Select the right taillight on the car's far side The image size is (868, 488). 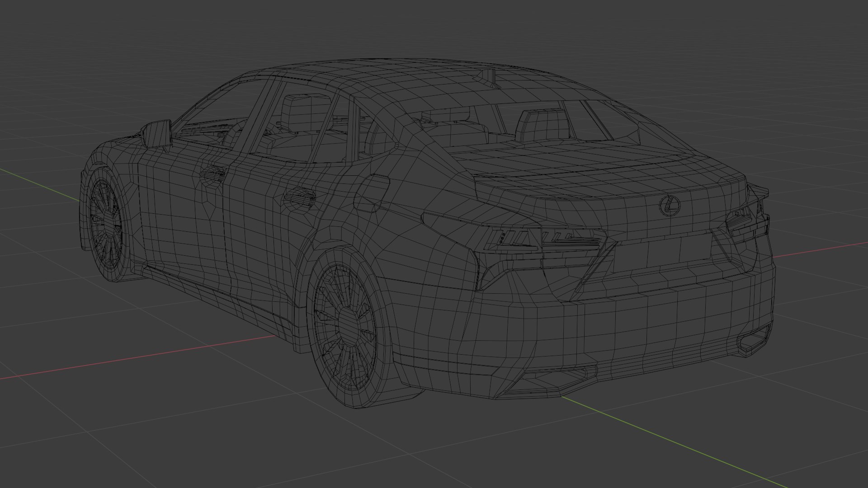[x=747, y=222]
